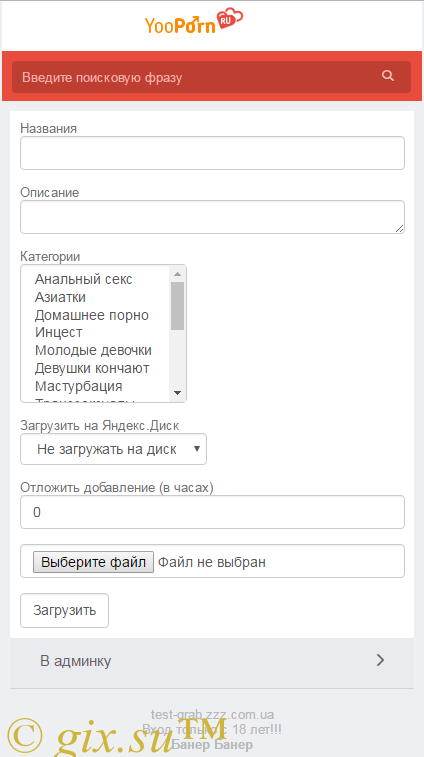Click the down arrow of categories scrollbar
The width and height of the screenshot is (424, 757).
(x=177, y=393)
